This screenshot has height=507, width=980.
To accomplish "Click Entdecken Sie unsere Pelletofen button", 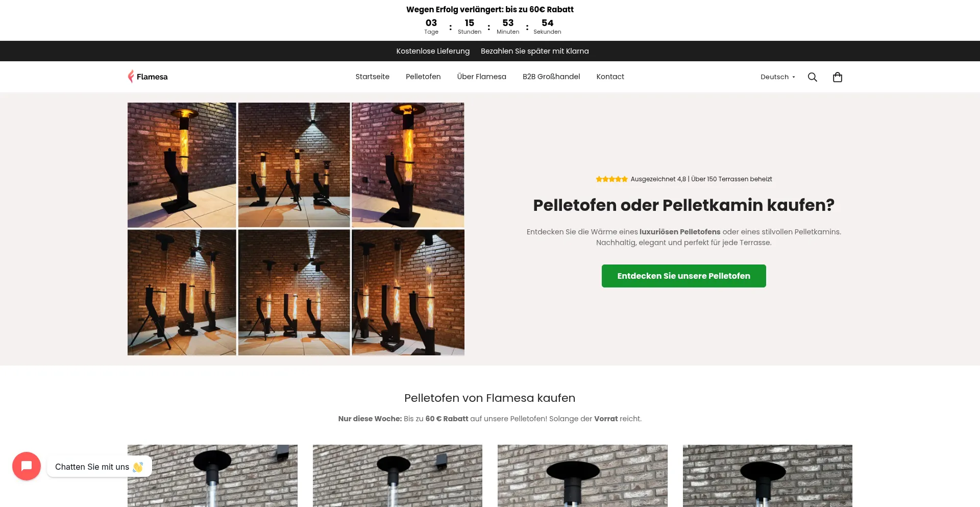I will click(683, 276).
